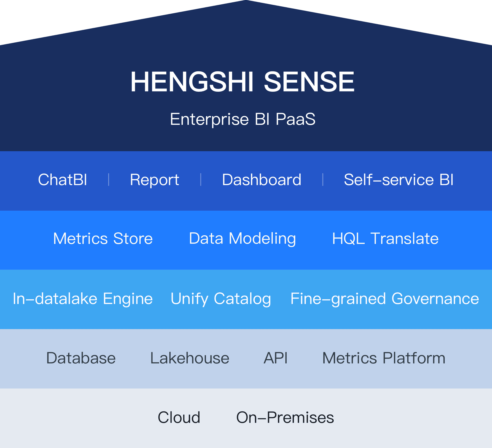This screenshot has width=492, height=448.
Task: Open the Fine-grained Governance label
Action: (384, 299)
